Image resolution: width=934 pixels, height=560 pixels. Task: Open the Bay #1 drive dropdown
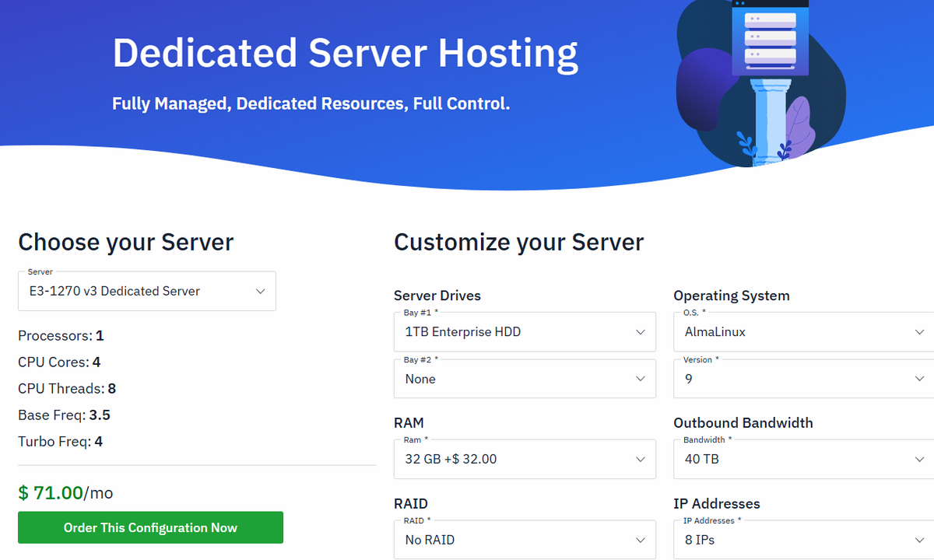click(x=525, y=332)
